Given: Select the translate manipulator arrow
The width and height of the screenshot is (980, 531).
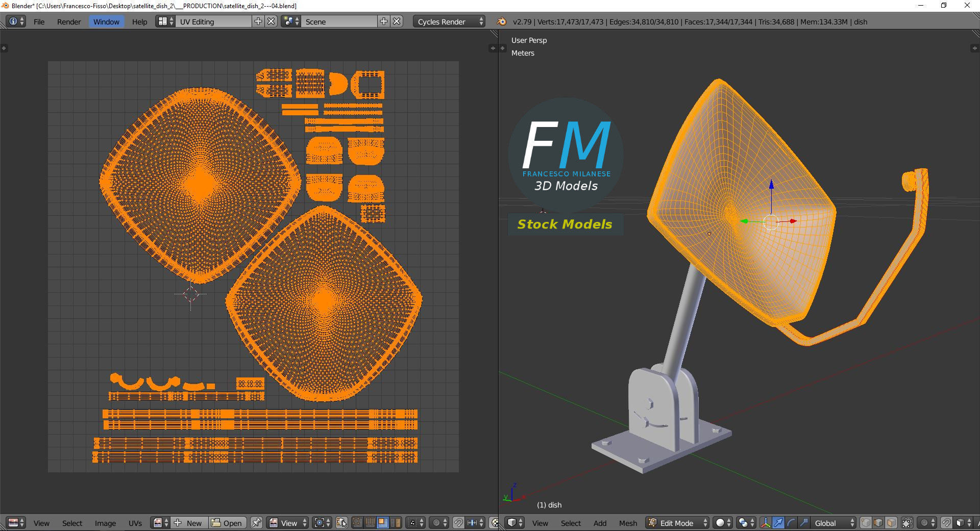Looking at the screenshot, I should (778, 523).
